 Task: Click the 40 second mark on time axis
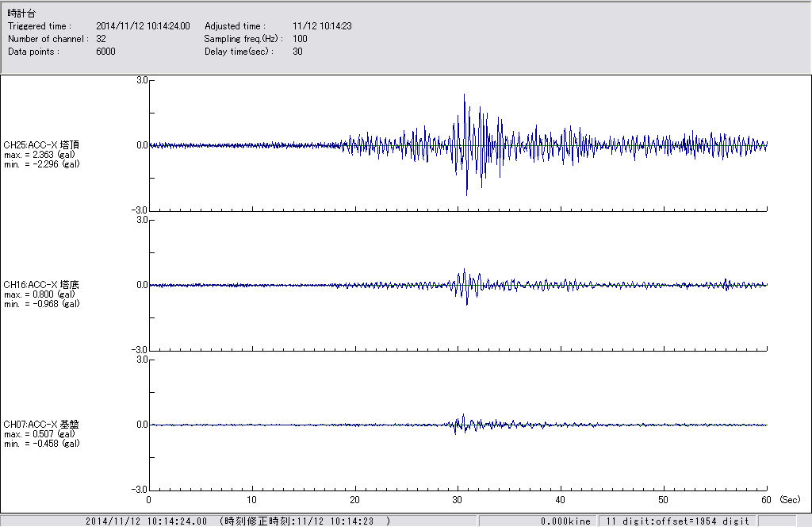(x=561, y=500)
